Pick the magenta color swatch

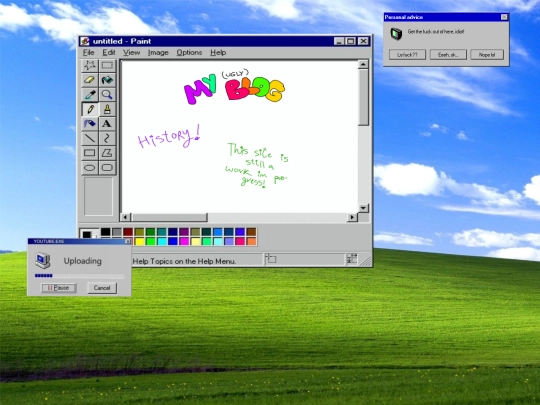(x=184, y=241)
